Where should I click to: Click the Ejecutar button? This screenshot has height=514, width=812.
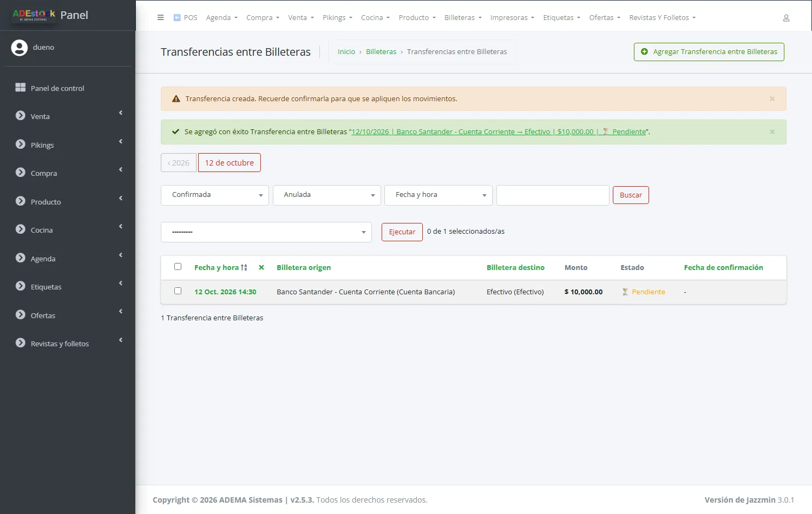point(402,232)
